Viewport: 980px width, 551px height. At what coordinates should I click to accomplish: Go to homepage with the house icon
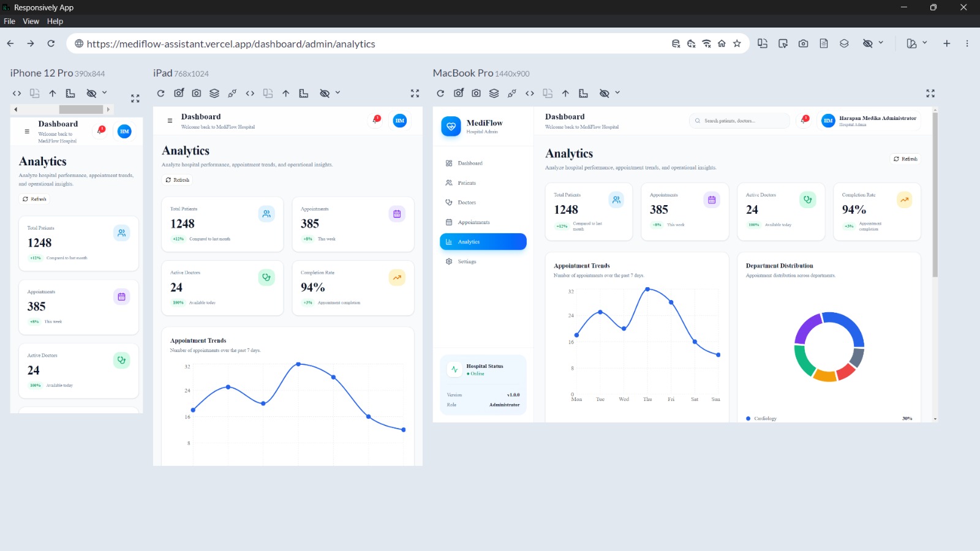[722, 43]
